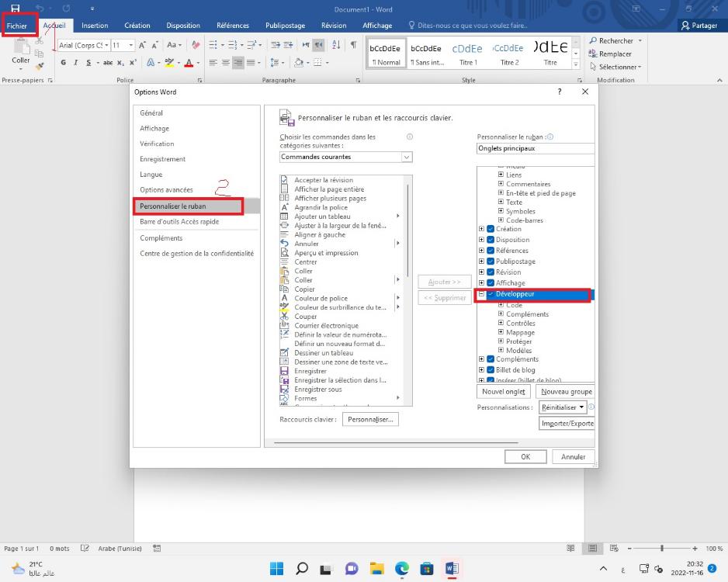Screen dimensions: 728x582
Task: Open Windows Start menu on taskbar
Action: click(277, 568)
